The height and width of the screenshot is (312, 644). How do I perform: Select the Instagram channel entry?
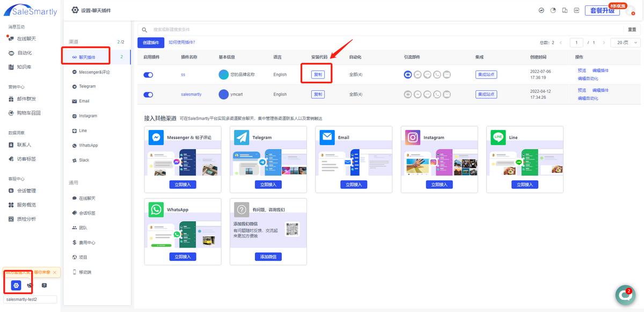(90, 115)
